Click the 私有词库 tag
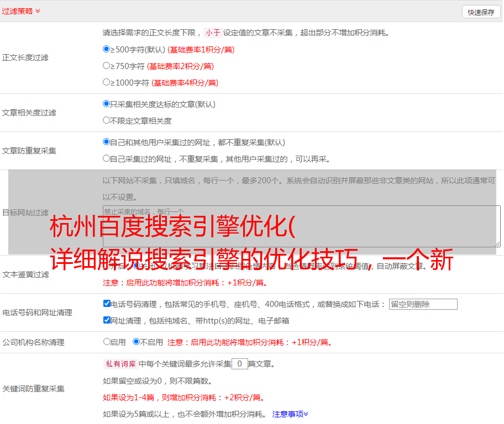This screenshot has width=504, height=424. 121,364
